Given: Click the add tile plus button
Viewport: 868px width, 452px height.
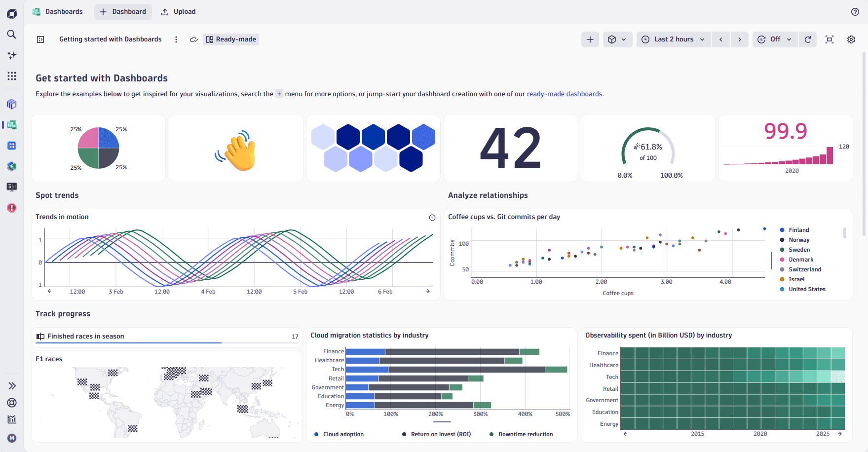Looking at the screenshot, I should (590, 39).
